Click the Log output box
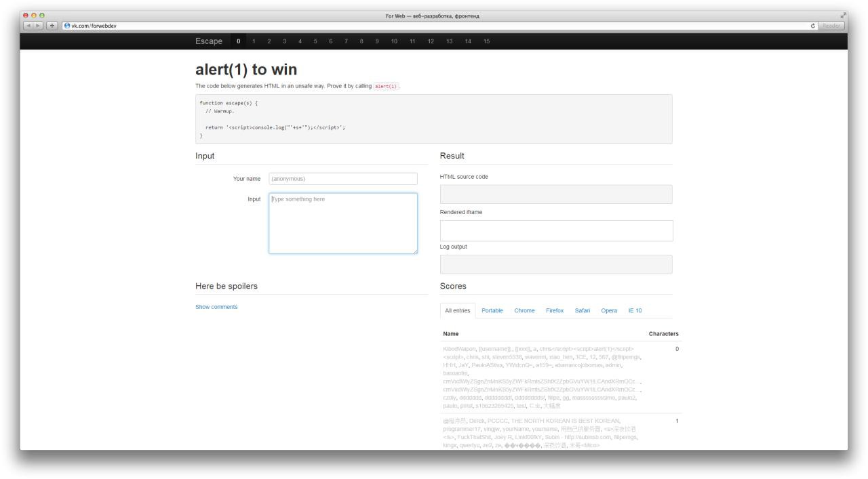 pyautogui.click(x=556, y=264)
